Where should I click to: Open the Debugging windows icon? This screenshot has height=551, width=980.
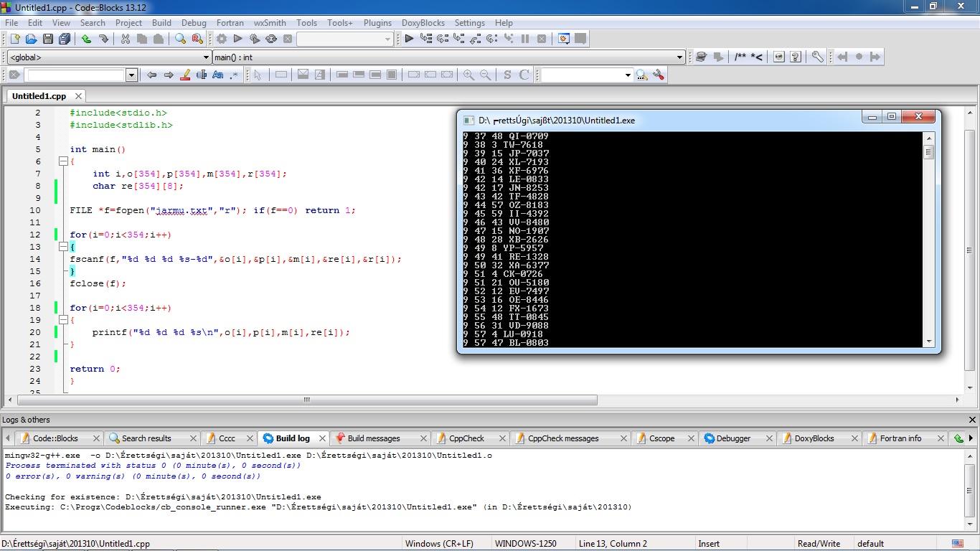coord(564,39)
